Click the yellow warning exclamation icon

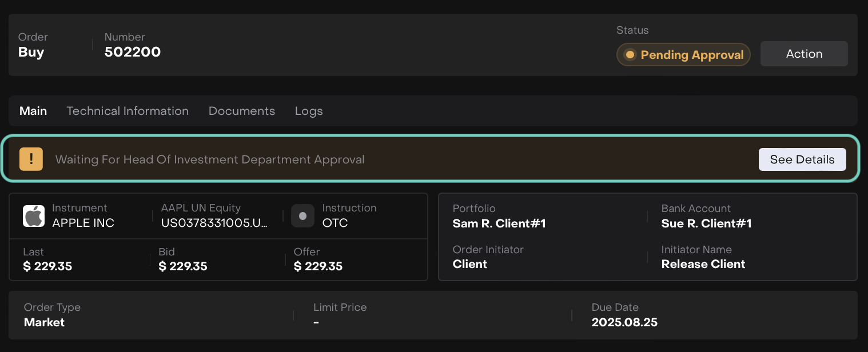[31, 159]
